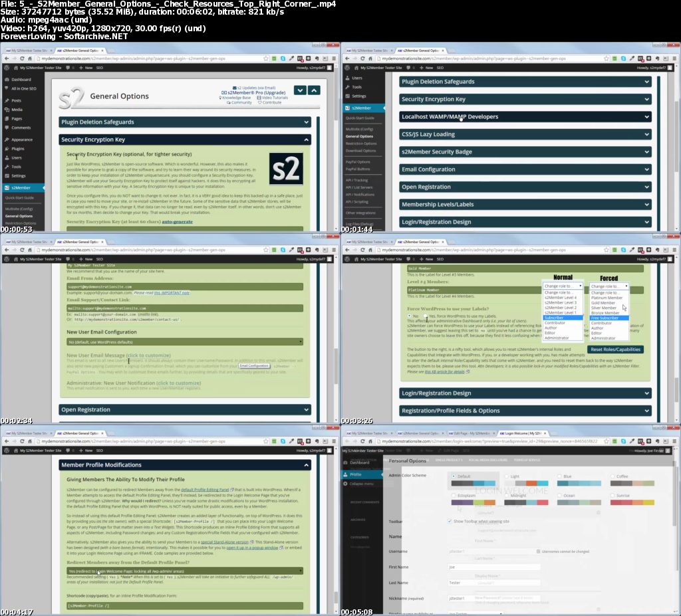Image resolution: width=681 pixels, height=616 pixels.
Task: Expand the s2Member Security Badge section
Action: (525, 152)
